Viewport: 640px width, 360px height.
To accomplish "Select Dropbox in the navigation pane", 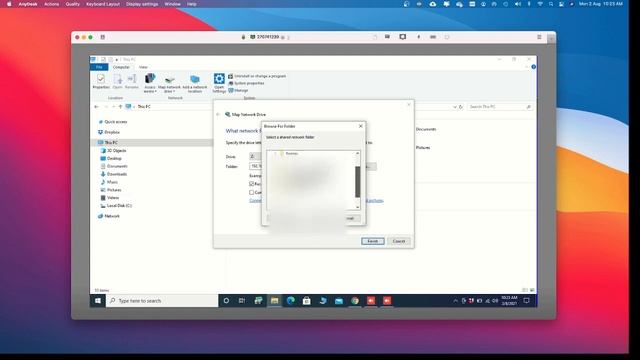I will click(x=109, y=132).
